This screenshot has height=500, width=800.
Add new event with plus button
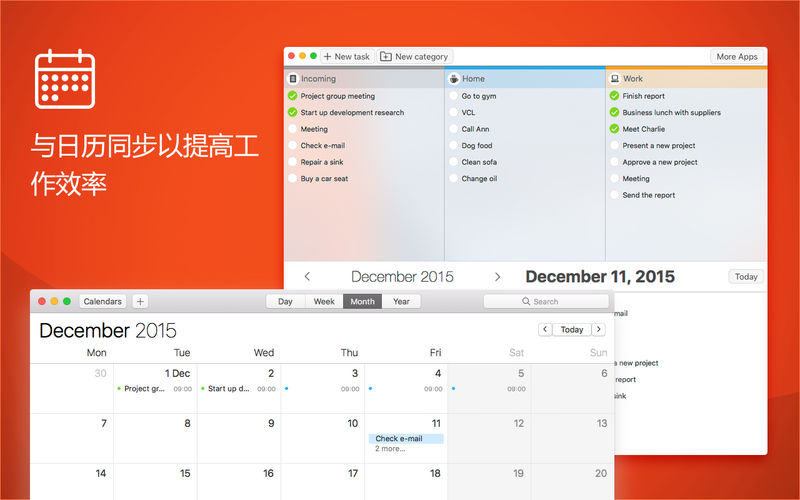click(140, 302)
